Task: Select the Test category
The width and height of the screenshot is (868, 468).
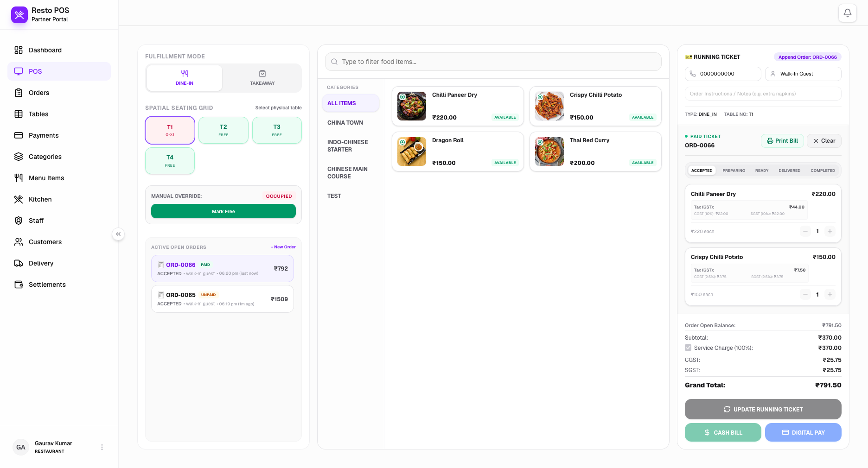Action: (351, 196)
